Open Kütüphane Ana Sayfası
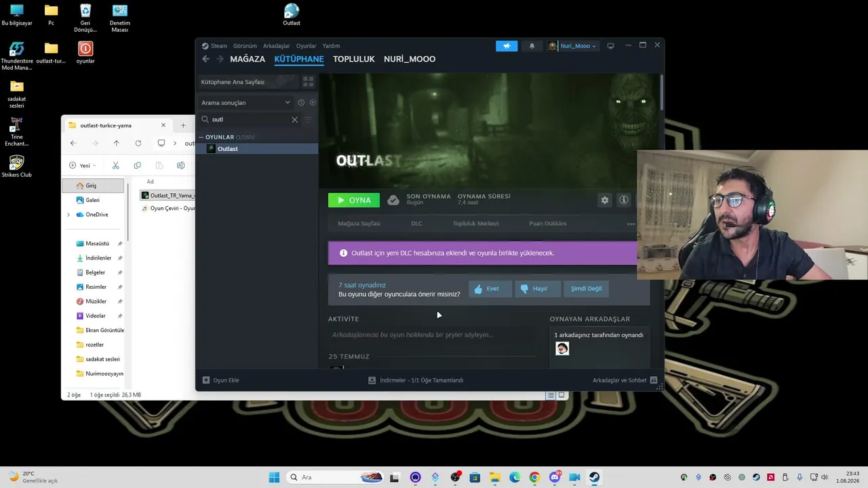The height and width of the screenshot is (488, 868). (x=247, y=82)
